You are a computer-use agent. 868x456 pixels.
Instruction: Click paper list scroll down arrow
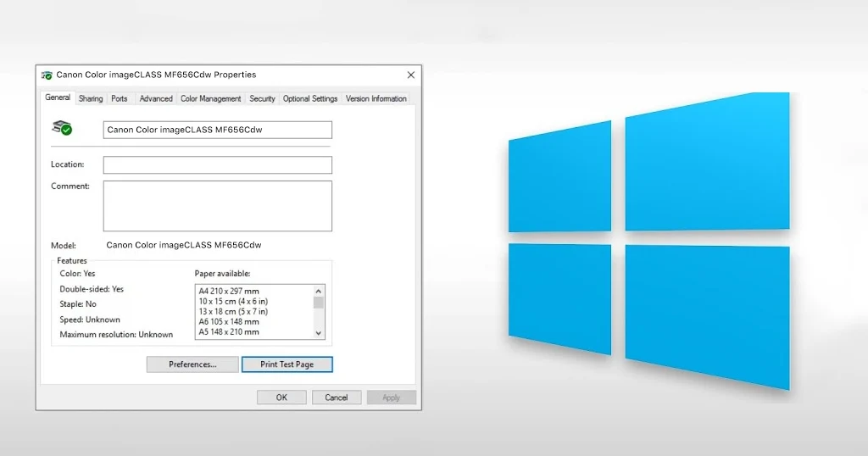point(319,332)
